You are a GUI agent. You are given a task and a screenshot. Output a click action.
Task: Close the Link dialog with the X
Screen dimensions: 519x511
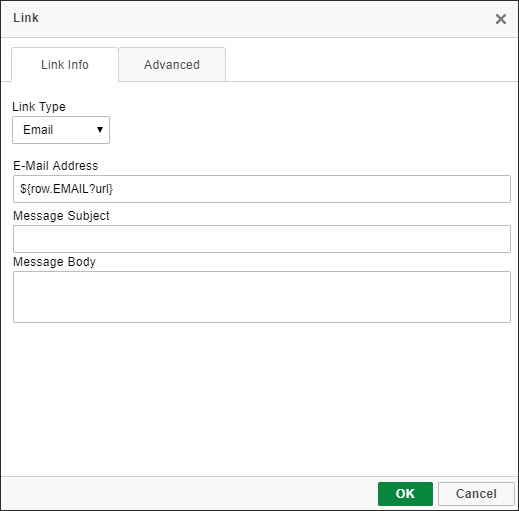[x=501, y=19]
